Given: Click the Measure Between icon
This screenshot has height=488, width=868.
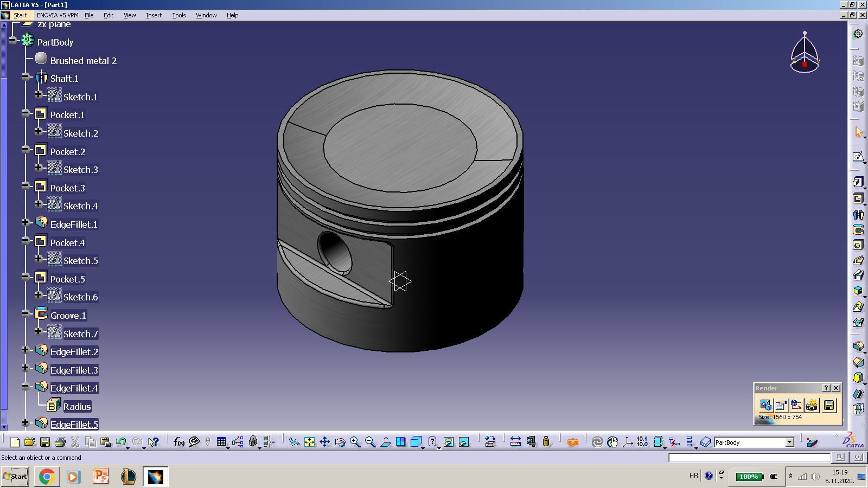Looking at the screenshot, I should [x=515, y=442].
